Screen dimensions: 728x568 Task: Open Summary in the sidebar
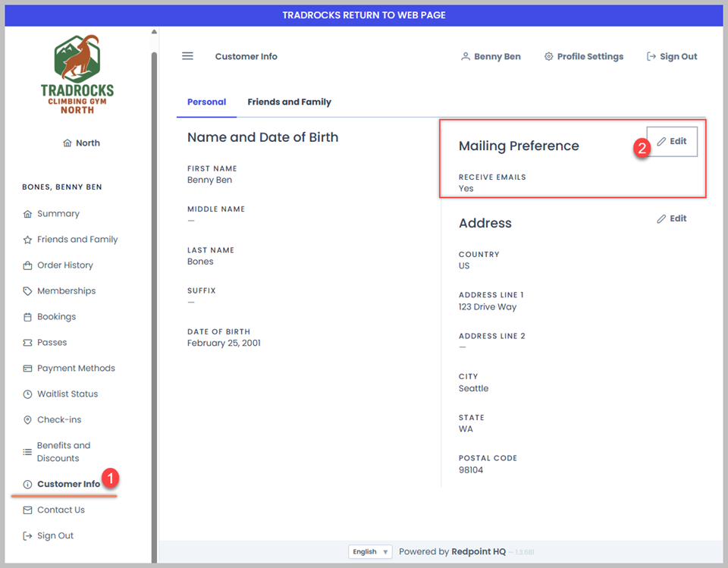(58, 214)
